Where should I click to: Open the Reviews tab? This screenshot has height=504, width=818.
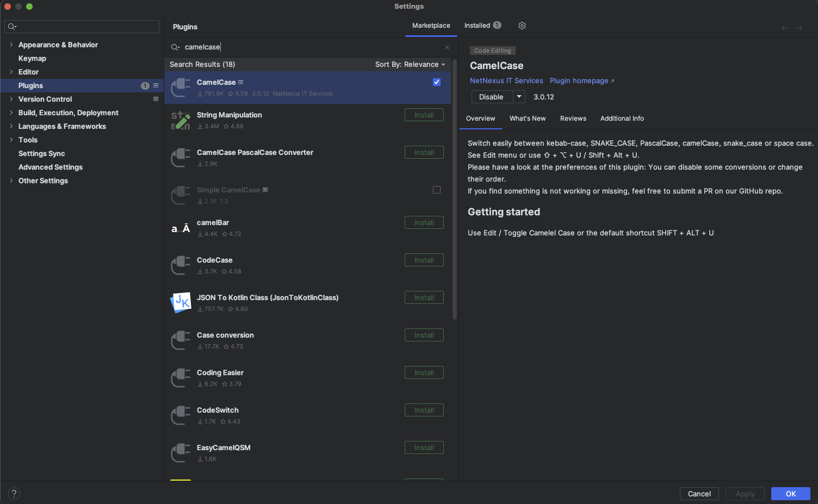click(x=573, y=119)
